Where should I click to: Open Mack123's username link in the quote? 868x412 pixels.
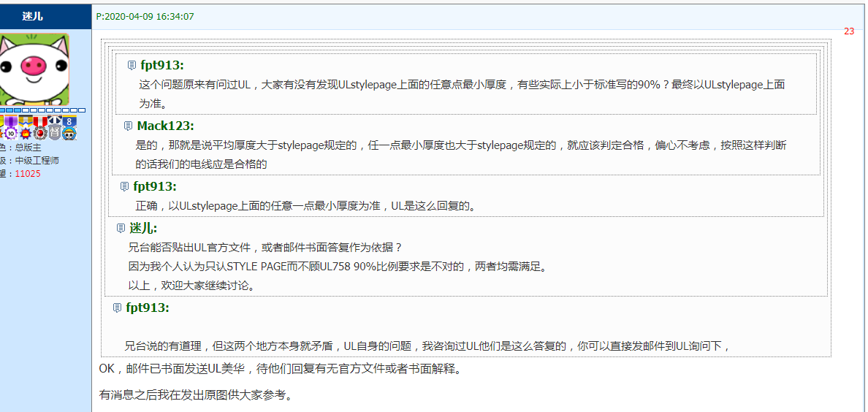[165, 126]
